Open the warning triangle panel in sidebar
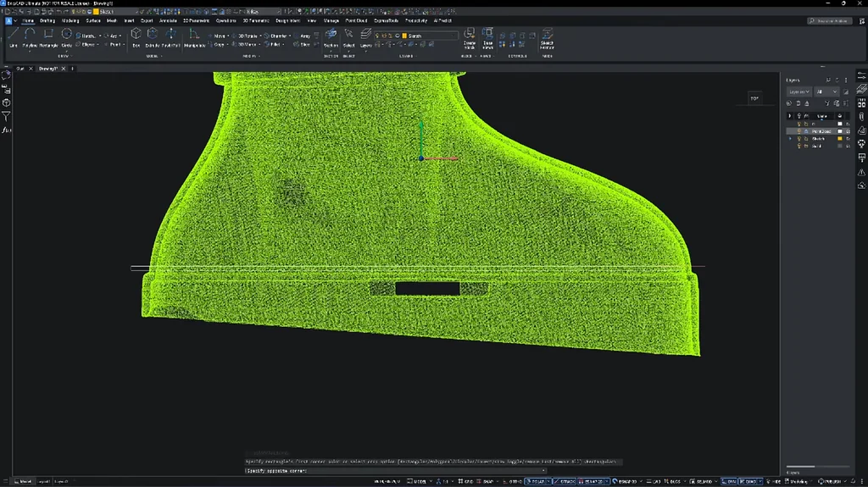Image resolution: width=868 pixels, height=487 pixels. (x=861, y=172)
